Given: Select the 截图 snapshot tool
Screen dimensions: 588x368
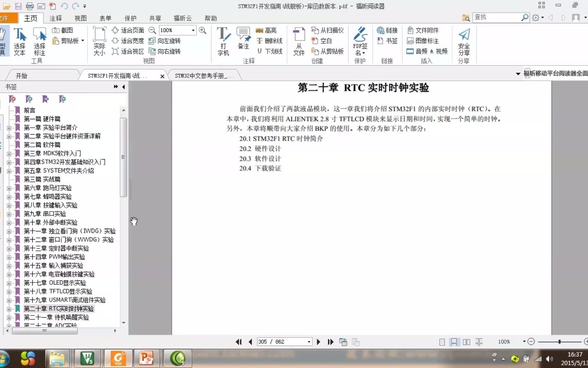Looking at the screenshot, I should coord(67,30).
